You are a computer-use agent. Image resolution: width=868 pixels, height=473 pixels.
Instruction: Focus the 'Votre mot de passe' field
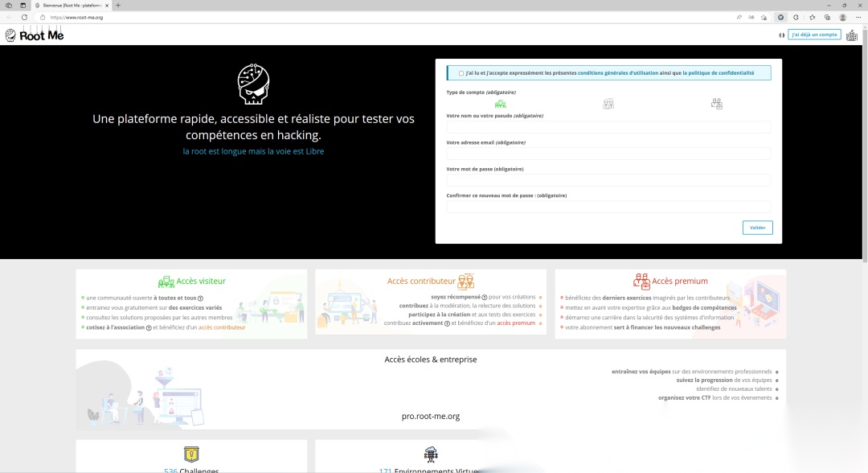[x=608, y=180]
